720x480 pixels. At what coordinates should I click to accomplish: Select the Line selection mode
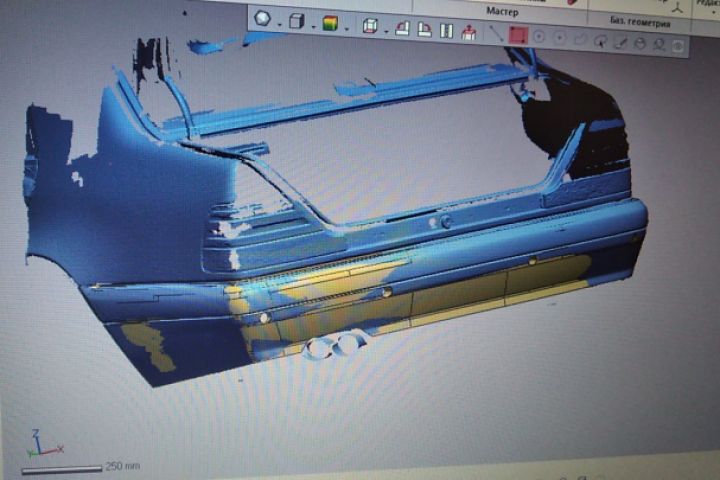(496, 34)
